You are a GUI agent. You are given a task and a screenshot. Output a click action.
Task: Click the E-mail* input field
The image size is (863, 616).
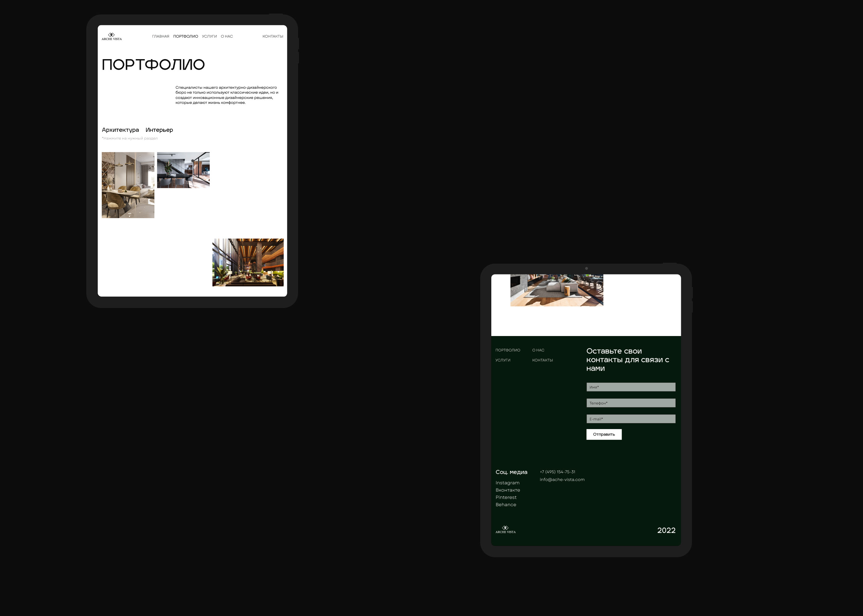[x=631, y=419]
